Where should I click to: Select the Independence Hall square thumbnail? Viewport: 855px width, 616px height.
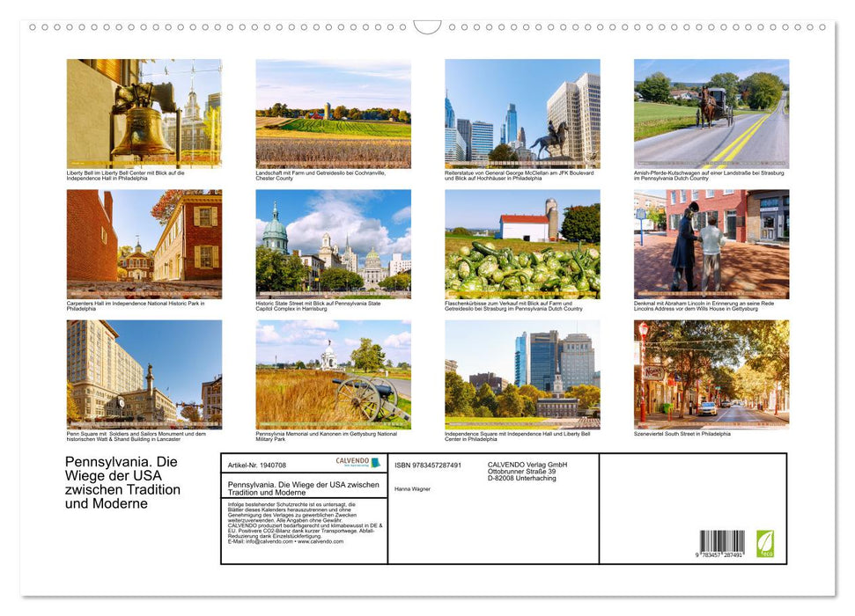click(523, 373)
